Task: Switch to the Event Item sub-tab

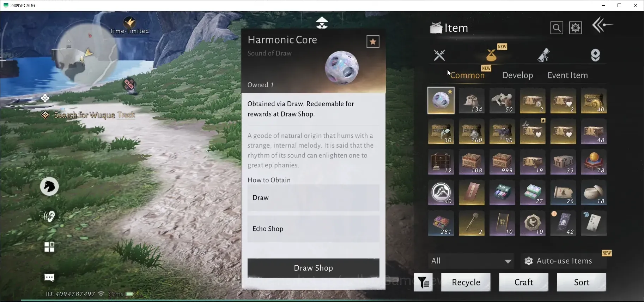Action: click(x=567, y=75)
